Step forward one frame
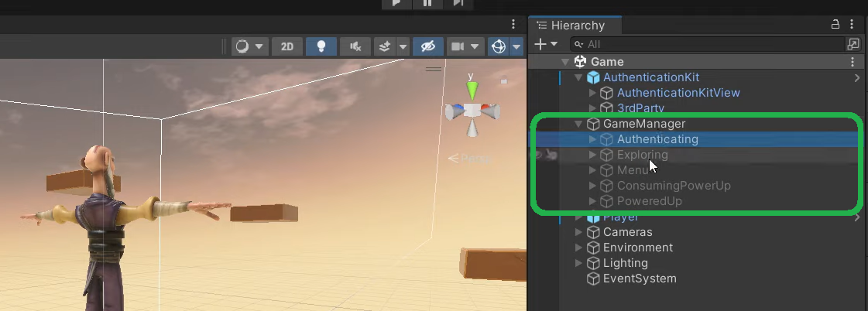This screenshot has width=868, height=311. coord(458,4)
